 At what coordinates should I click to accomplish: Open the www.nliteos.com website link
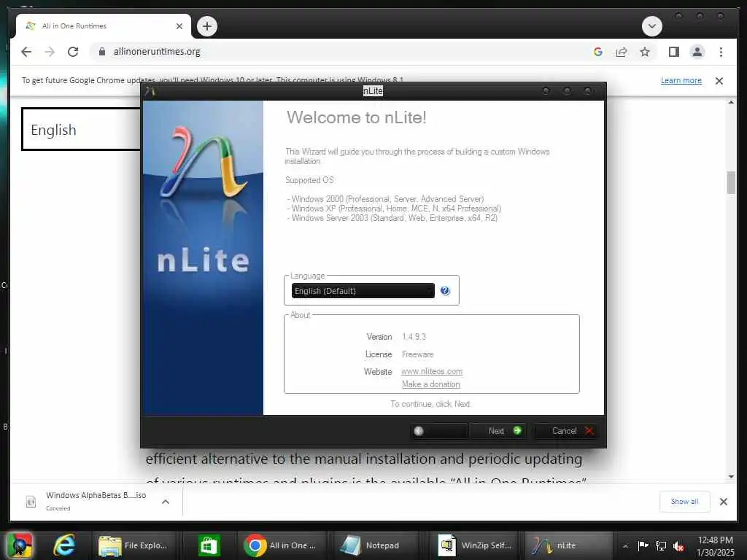pos(432,371)
